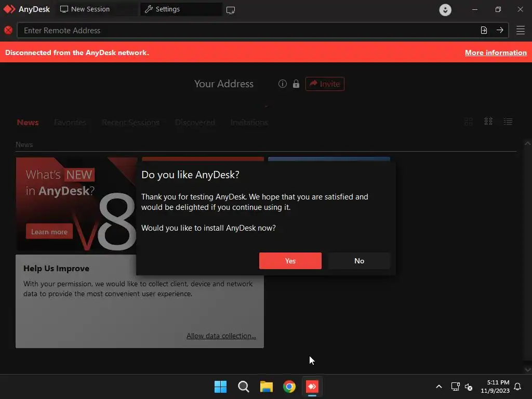Open new tab with monitor plus icon
Image resolution: width=532 pixels, height=399 pixels.
pyautogui.click(x=231, y=10)
